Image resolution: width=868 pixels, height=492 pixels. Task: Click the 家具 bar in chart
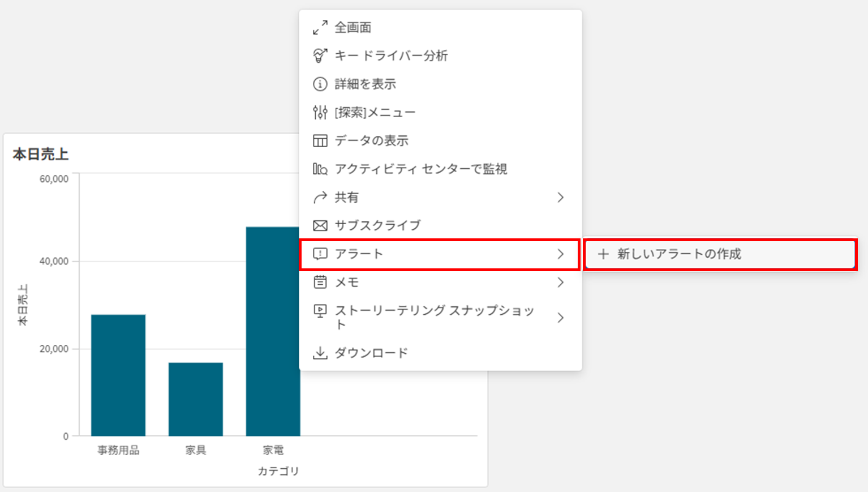pyautogui.click(x=196, y=399)
